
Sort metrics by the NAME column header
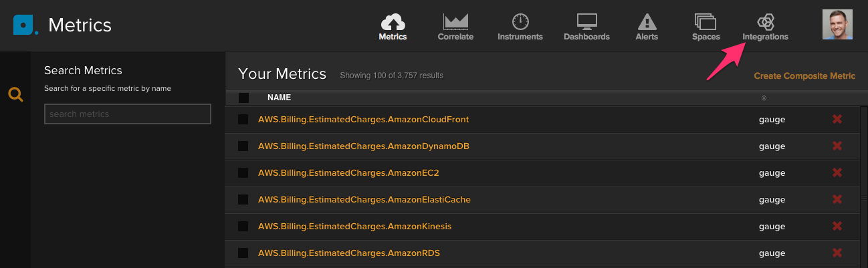(x=279, y=98)
